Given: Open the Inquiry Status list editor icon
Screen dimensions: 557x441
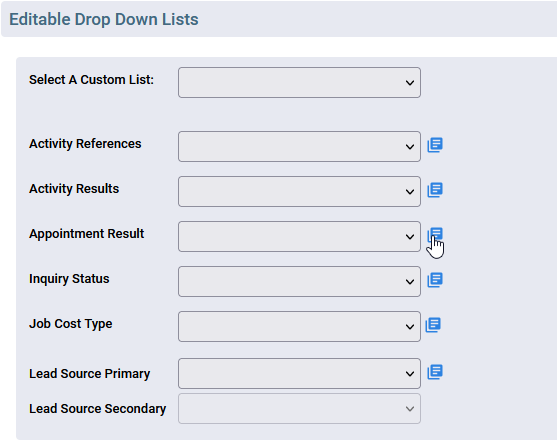Looking at the screenshot, I should click(435, 280).
